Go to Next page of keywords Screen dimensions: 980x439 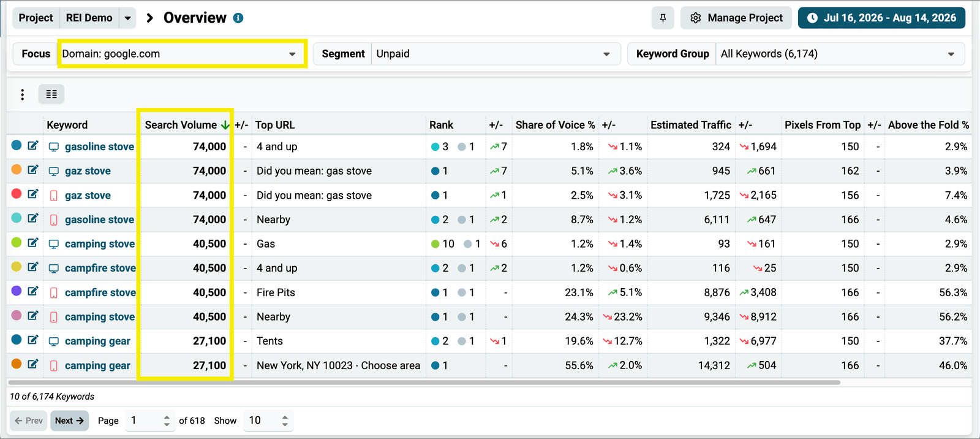(69, 421)
